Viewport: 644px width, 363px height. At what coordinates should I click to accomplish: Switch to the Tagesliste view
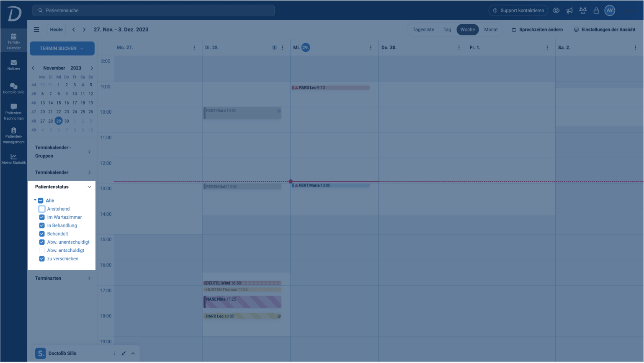coord(423,30)
